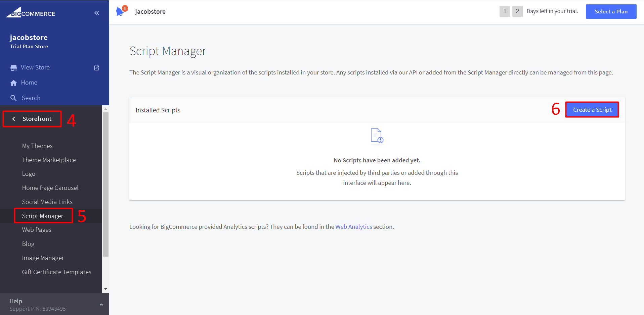Click the empty scripts document icon
Image resolution: width=644 pixels, height=315 pixels.
coord(377,136)
